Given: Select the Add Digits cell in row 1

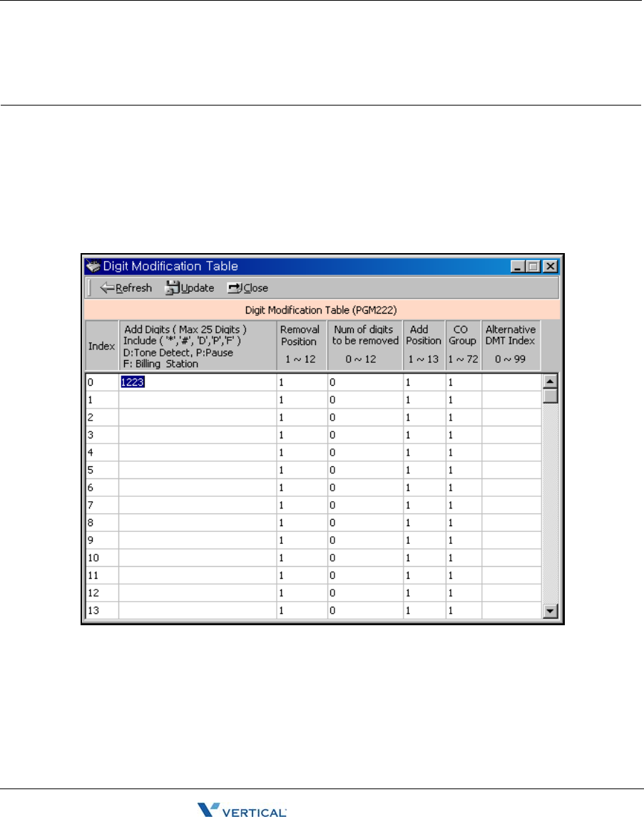Looking at the screenshot, I should pyautogui.click(x=198, y=400).
